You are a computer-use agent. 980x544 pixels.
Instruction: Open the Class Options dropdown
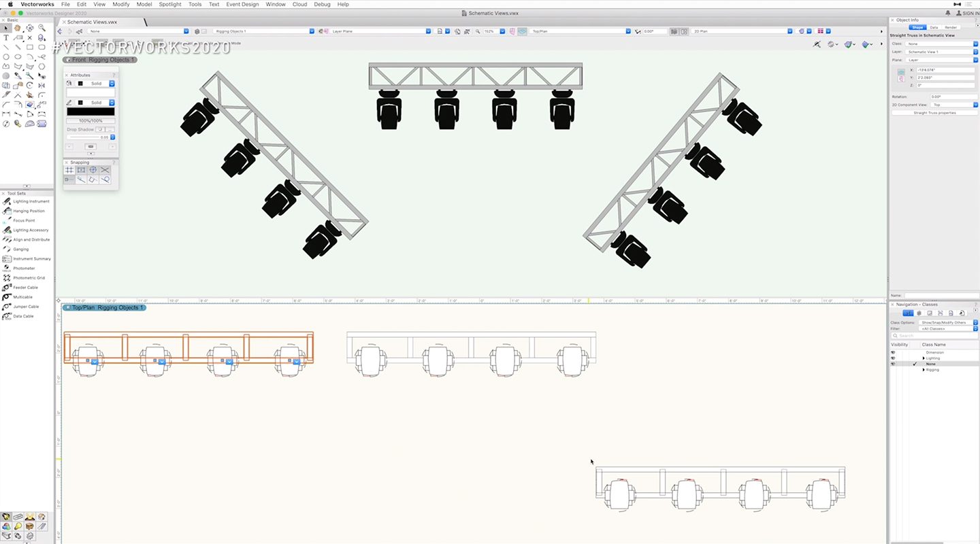click(x=948, y=322)
